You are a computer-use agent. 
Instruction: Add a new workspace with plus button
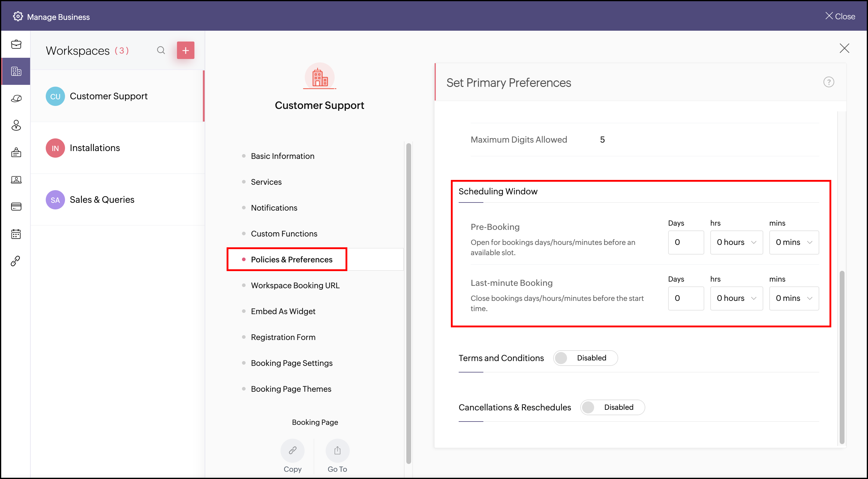pyautogui.click(x=186, y=50)
